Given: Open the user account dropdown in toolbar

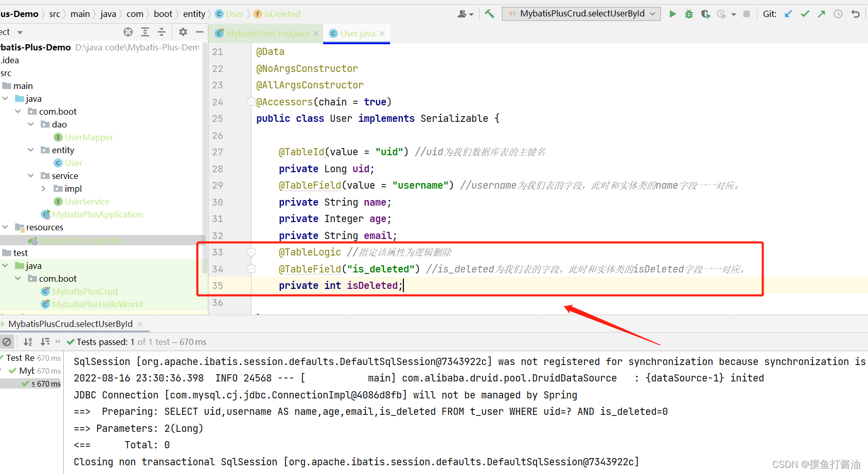Looking at the screenshot, I should (465, 14).
